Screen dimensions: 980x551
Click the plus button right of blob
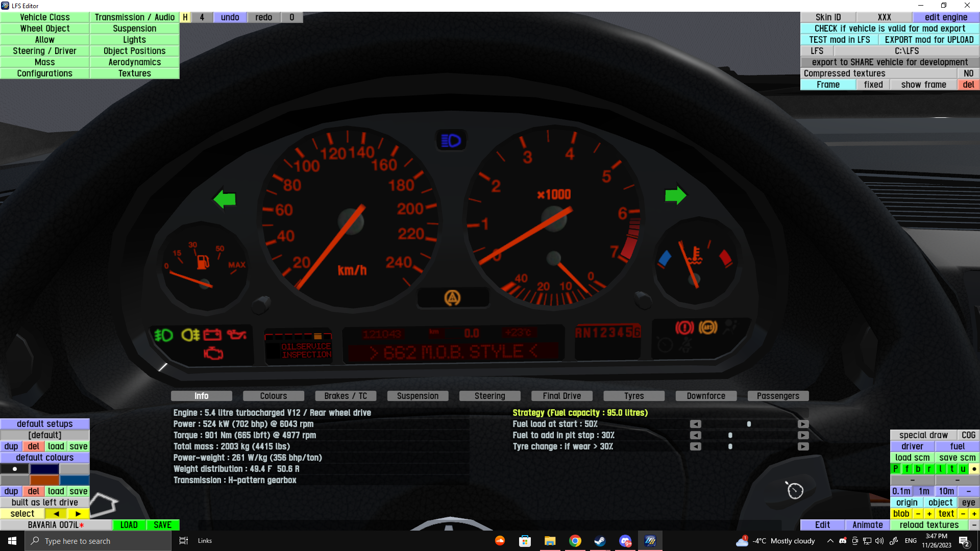(x=929, y=514)
